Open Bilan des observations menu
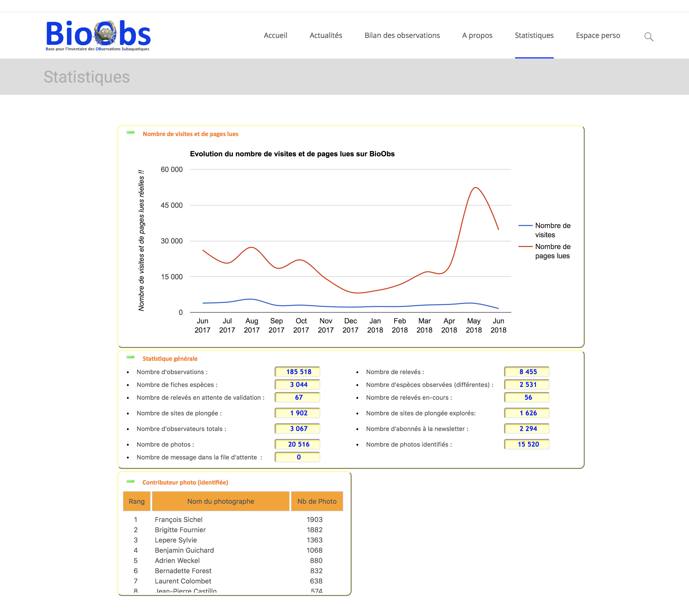 click(x=402, y=36)
